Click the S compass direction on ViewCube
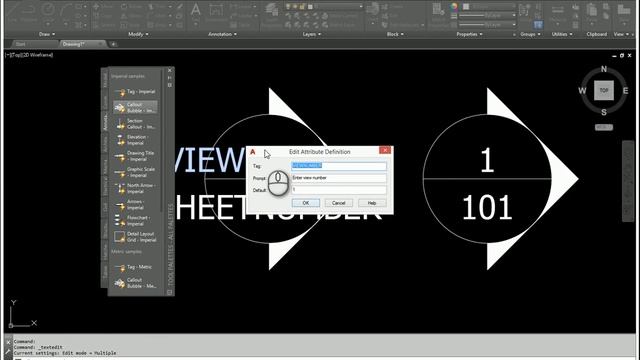Viewport: 640px width, 360px height. tap(604, 112)
